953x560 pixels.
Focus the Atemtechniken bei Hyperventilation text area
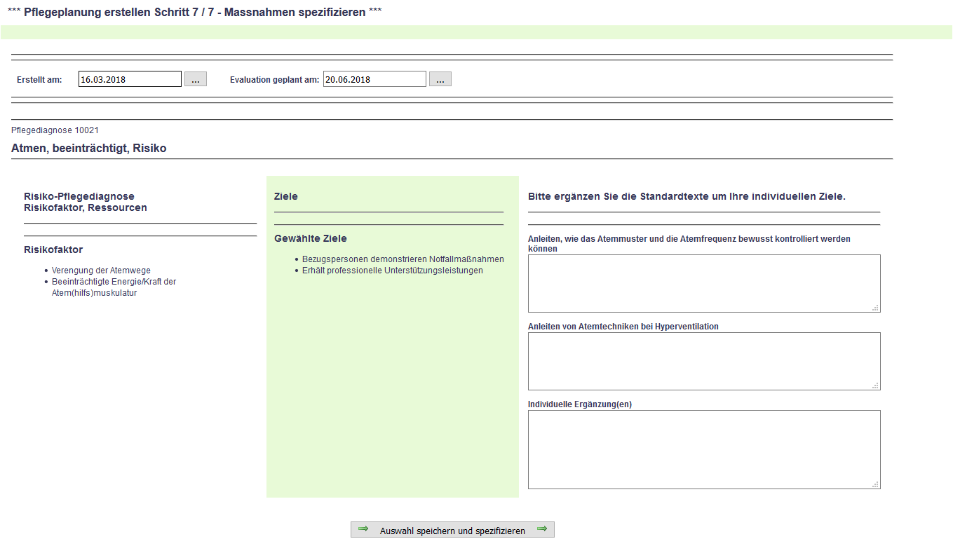coord(703,361)
